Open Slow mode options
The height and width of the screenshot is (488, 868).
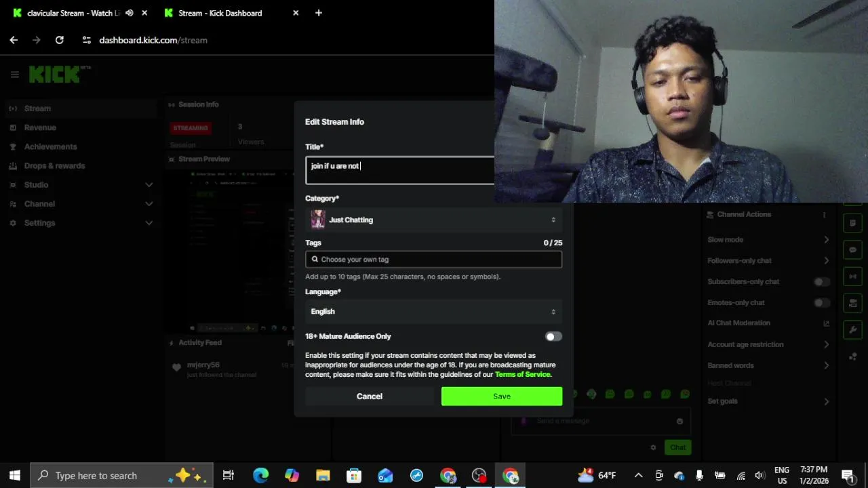pyautogui.click(x=768, y=239)
